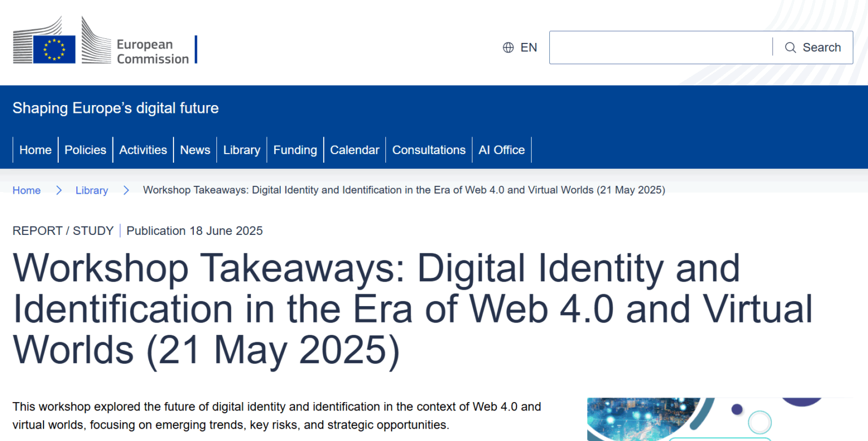Click the magnifying glass search icon
This screenshot has width=868, height=441.
pyautogui.click(x=791, y=47)
